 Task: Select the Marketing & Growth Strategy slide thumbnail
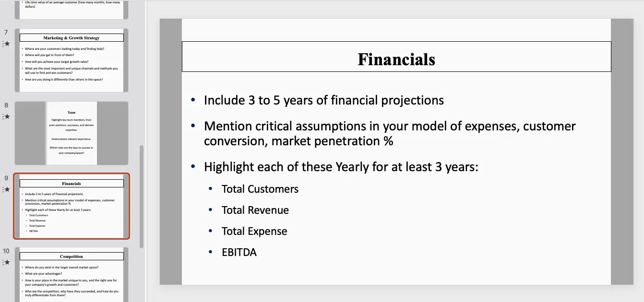(x=72, y=60)
